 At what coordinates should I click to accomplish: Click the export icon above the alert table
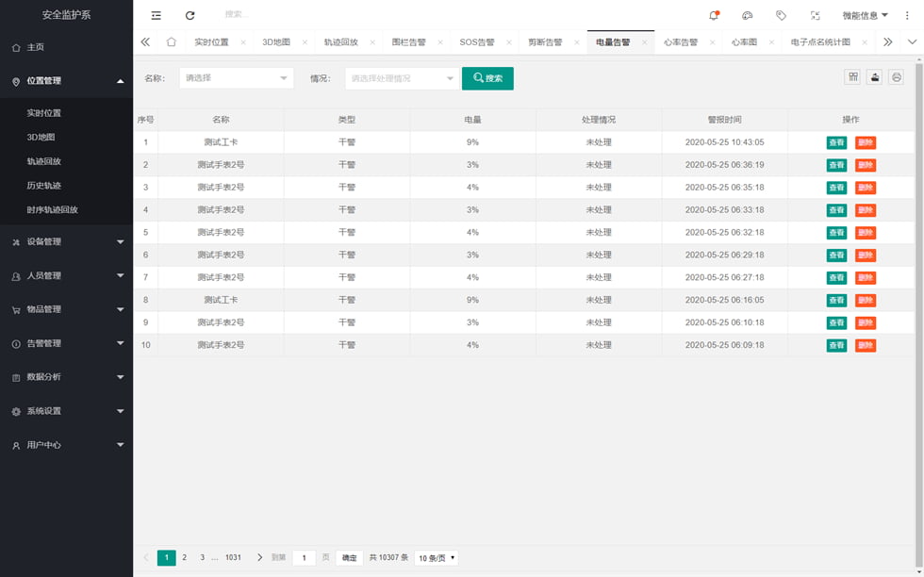pos(876,77)
